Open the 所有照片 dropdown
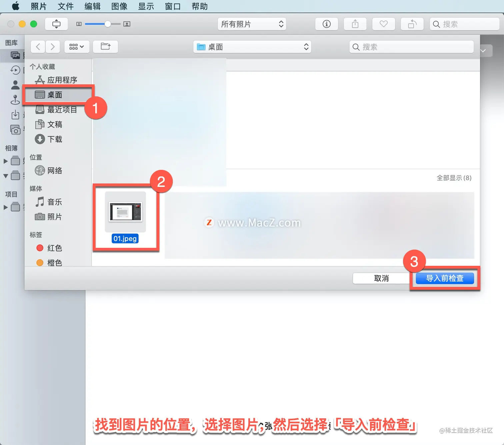Screen dimensions: 504x445 pyautogui.click(x=252, y=24)
